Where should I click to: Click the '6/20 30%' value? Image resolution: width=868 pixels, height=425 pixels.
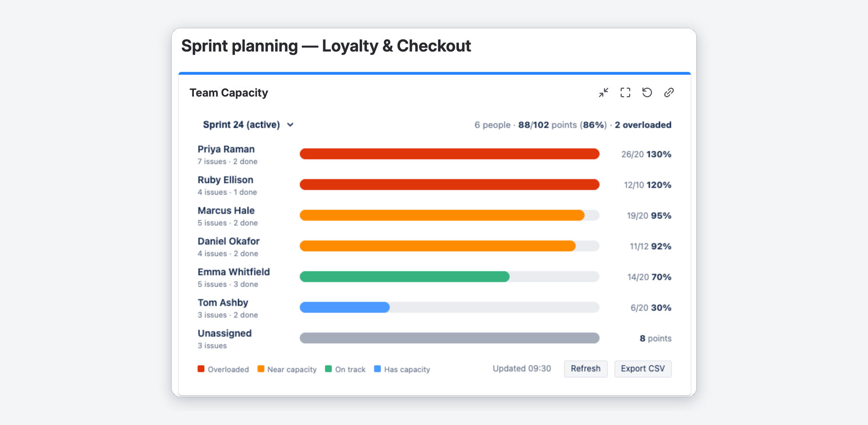[x=651, y=308]
